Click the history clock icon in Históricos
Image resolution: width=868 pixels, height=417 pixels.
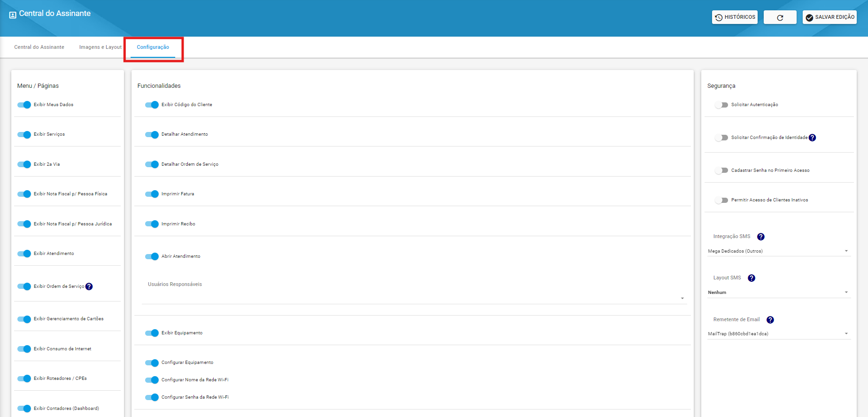tap(719, 17)
